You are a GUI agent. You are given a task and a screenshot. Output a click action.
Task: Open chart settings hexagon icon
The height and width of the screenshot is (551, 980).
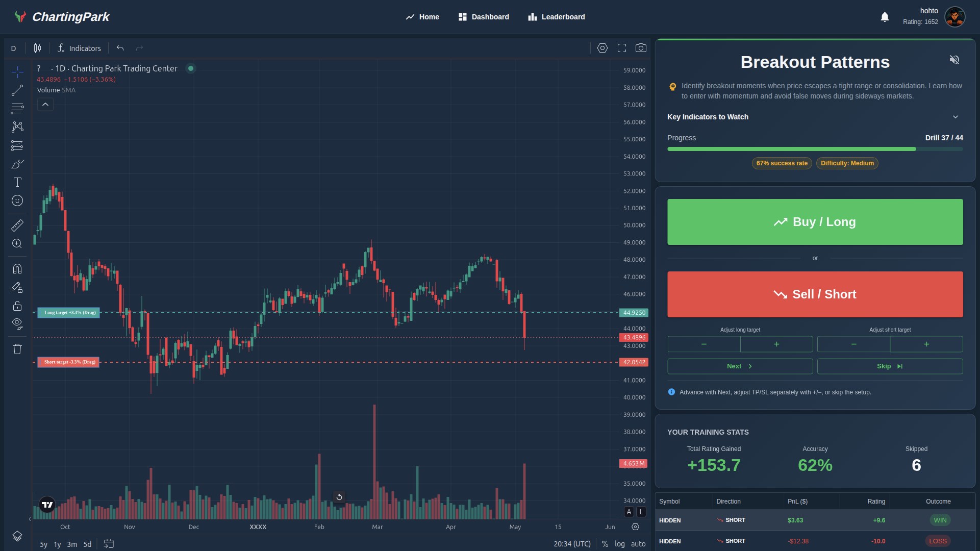(602, 48)
